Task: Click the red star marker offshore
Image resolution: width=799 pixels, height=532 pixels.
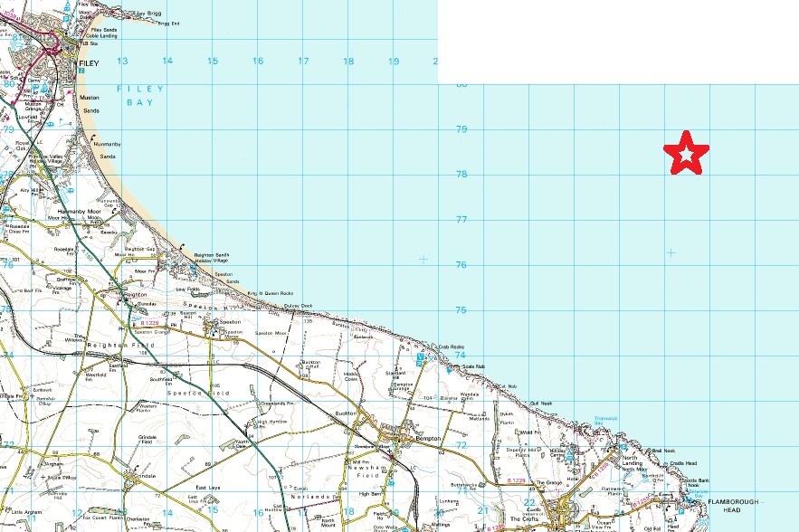Action: pyautogui.click(x=686, y=154)
